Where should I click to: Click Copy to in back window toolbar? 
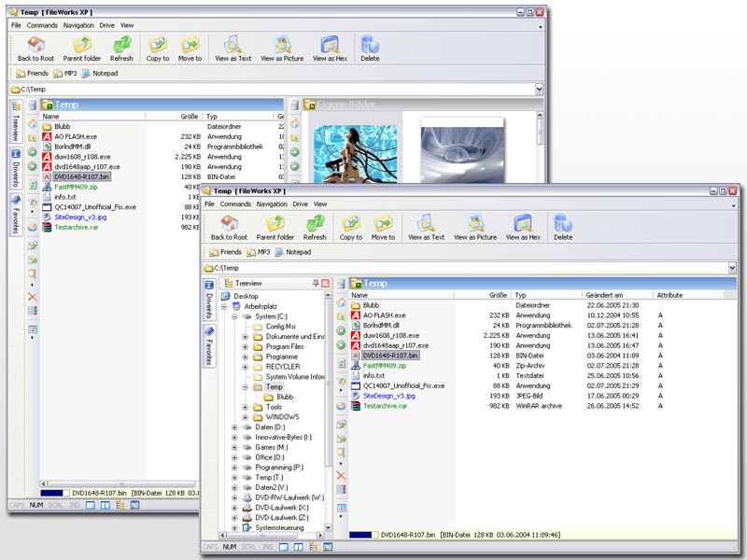[x=158, y=49]
